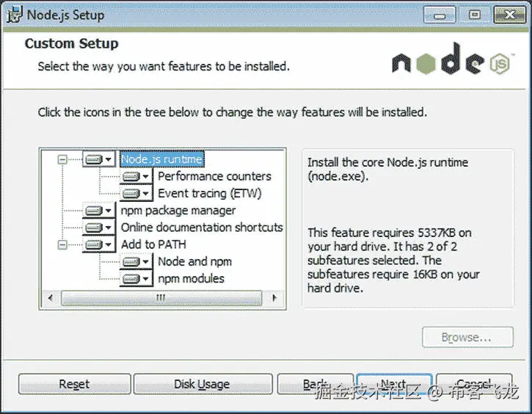This screenshot has width=532, height=414.
Task: Select npm package manager item
Action: [178, 211]
